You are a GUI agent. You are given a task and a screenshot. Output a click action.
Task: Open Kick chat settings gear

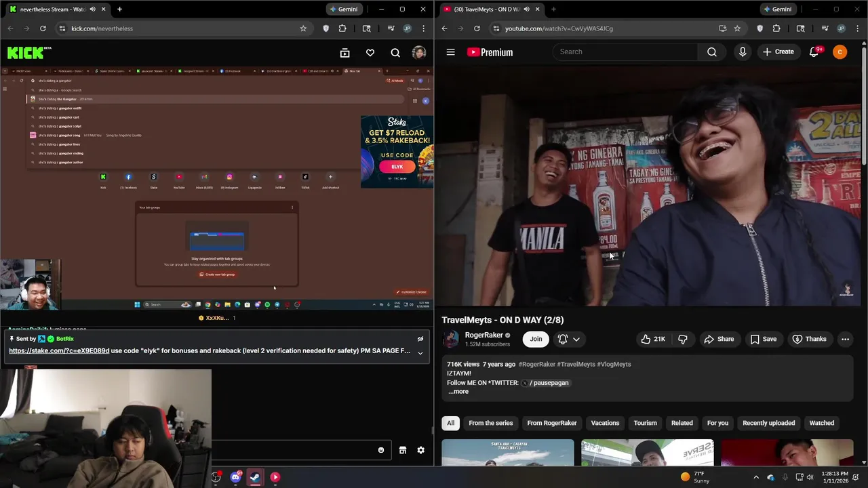(420, 450)
